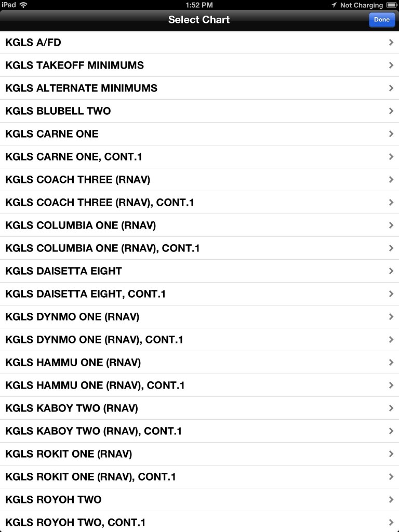Tap arrow icon on DAISETTA EIGHT, CONT.1 row
Image resolution: width=399 pixels, height=532 pixels.
(x=391, y=294)
